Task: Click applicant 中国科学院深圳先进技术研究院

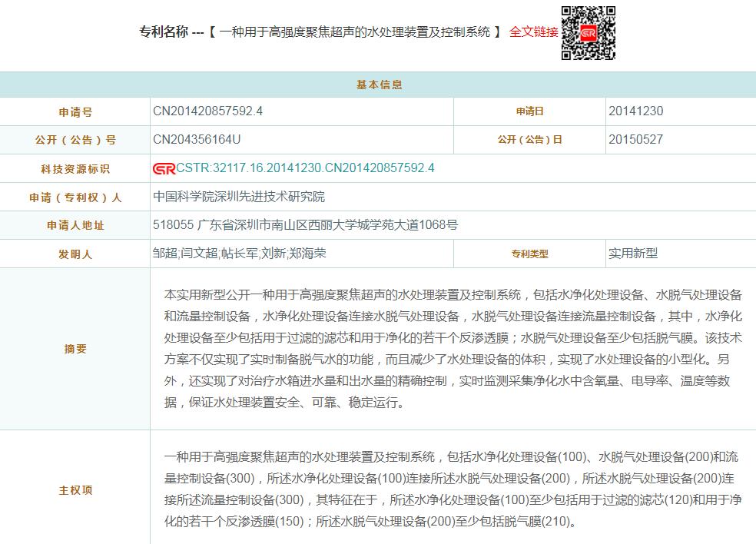Action: [239, 197]
